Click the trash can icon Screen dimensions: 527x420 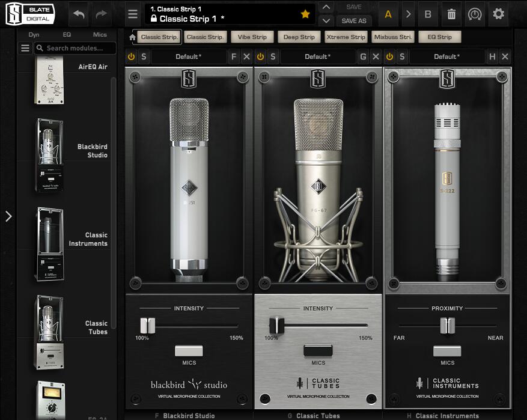(x=451, y=14)
